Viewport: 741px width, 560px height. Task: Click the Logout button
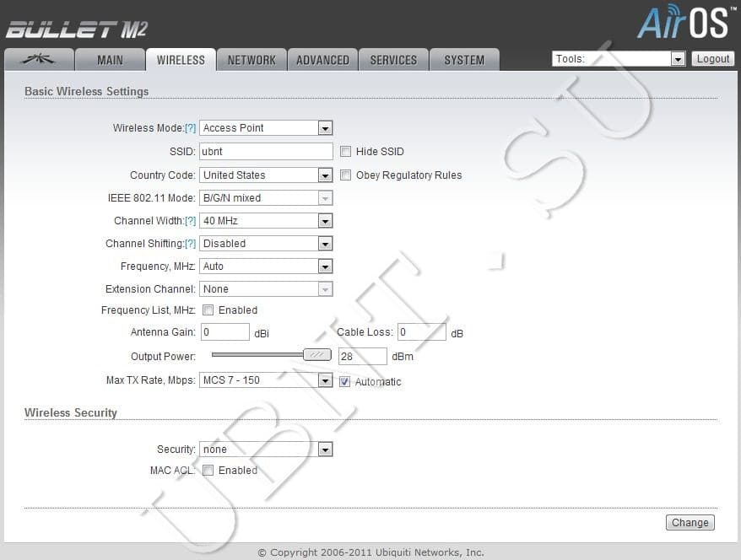coord(713,58)
